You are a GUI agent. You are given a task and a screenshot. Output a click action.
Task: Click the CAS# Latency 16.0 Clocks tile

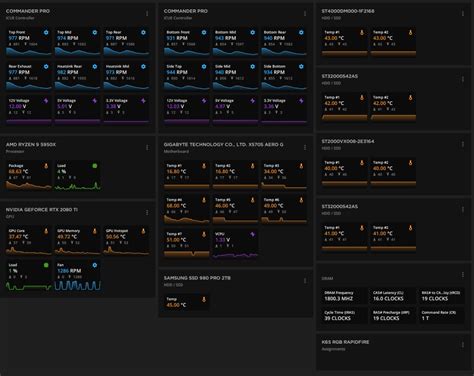(393, 296)
